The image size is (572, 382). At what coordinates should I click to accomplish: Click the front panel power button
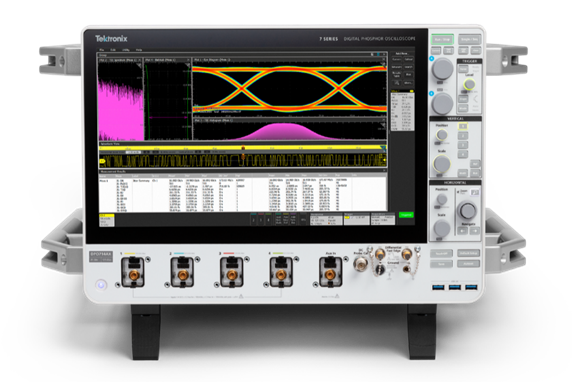tap(101, 284)
